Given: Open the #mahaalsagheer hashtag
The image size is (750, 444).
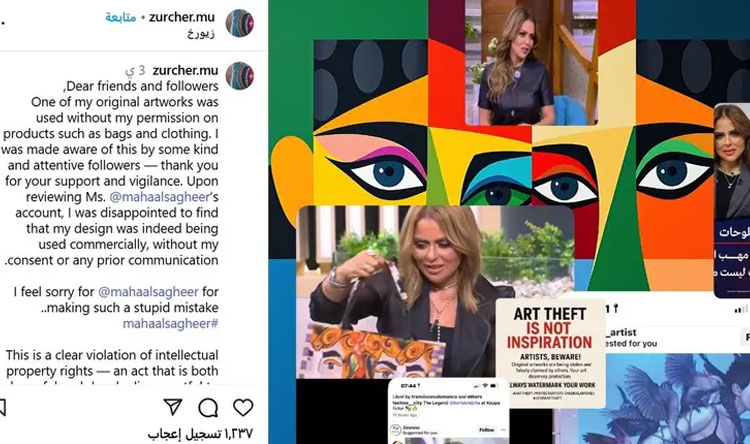Looking at the screenshot, I should 171,323.
